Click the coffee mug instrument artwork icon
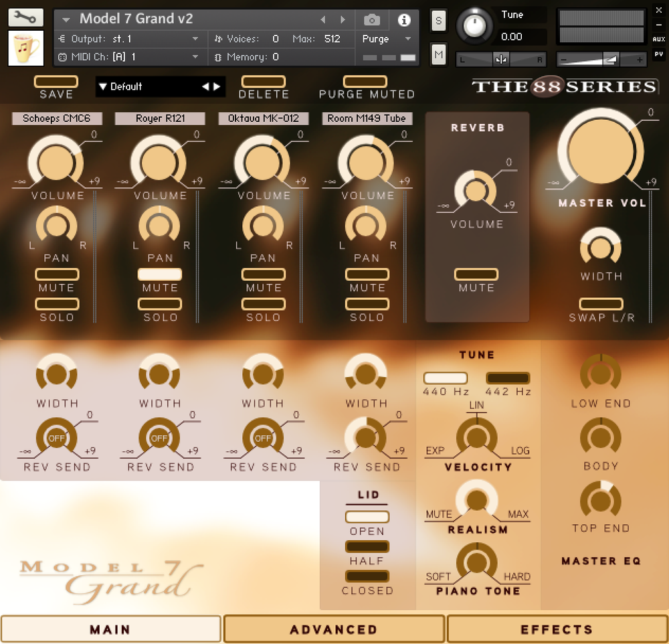 pos(25,48)
